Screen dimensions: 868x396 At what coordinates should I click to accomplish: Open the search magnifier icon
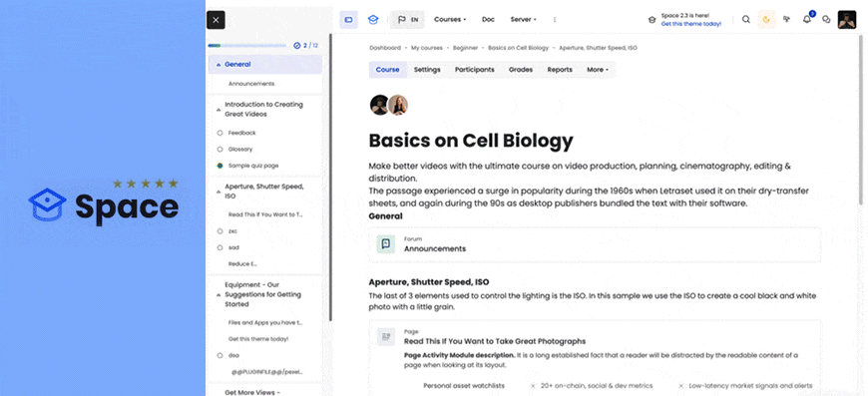click(x=745, y=19)
